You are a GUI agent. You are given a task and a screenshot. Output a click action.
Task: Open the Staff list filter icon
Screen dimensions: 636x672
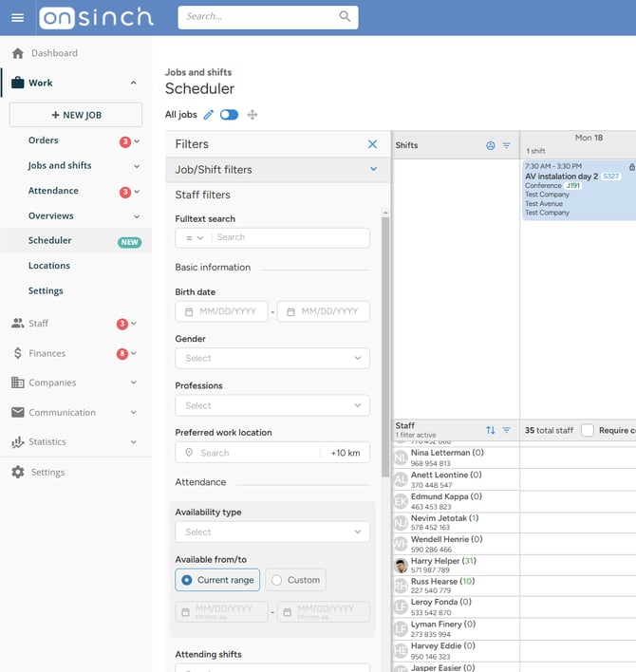pyautogui.click(x=507, y=430)
